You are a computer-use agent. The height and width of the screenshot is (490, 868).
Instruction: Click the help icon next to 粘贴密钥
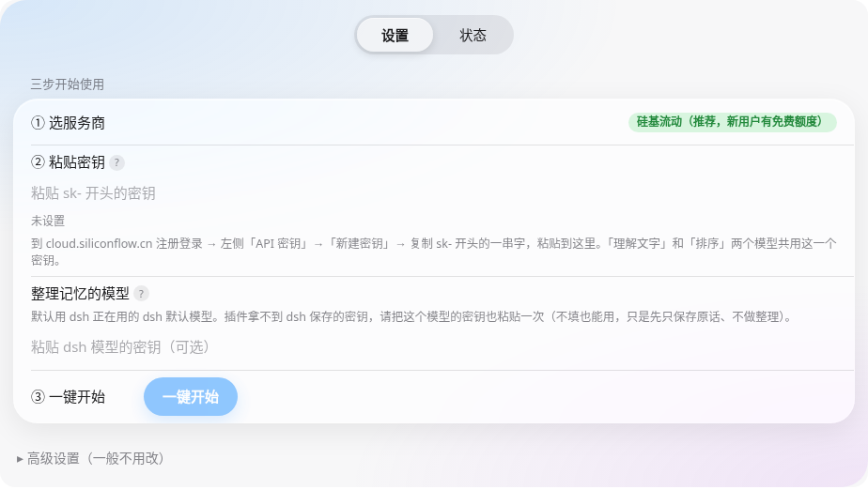click(x=116, y=162)
